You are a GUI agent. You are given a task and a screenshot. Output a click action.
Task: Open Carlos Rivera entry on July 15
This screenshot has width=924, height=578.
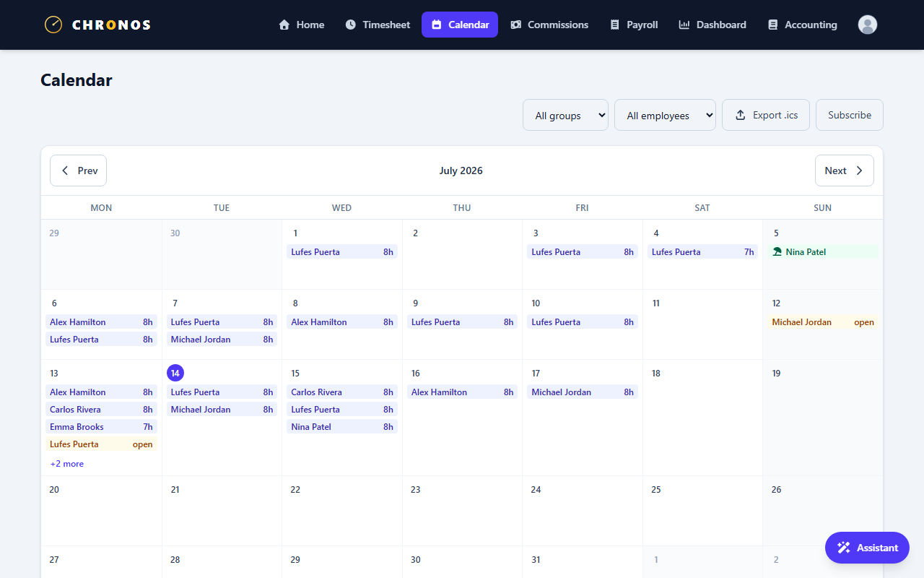tap(342, 392)
